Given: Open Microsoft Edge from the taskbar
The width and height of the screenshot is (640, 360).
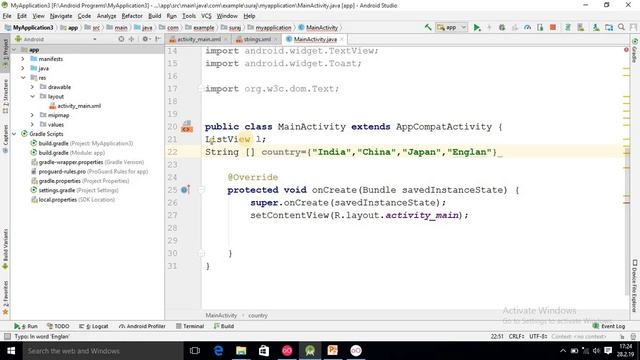Looking at the screenshot, I should pos(218,351).
